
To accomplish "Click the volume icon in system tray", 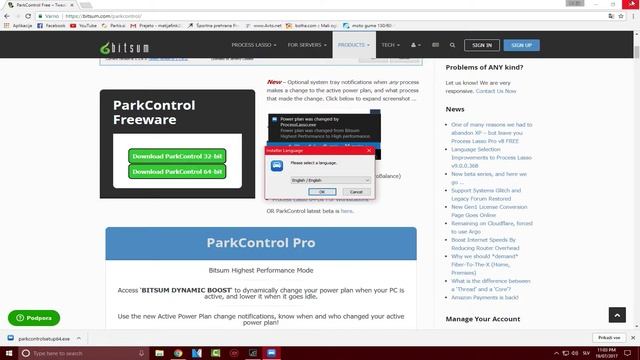I will [x=575, y=353].
